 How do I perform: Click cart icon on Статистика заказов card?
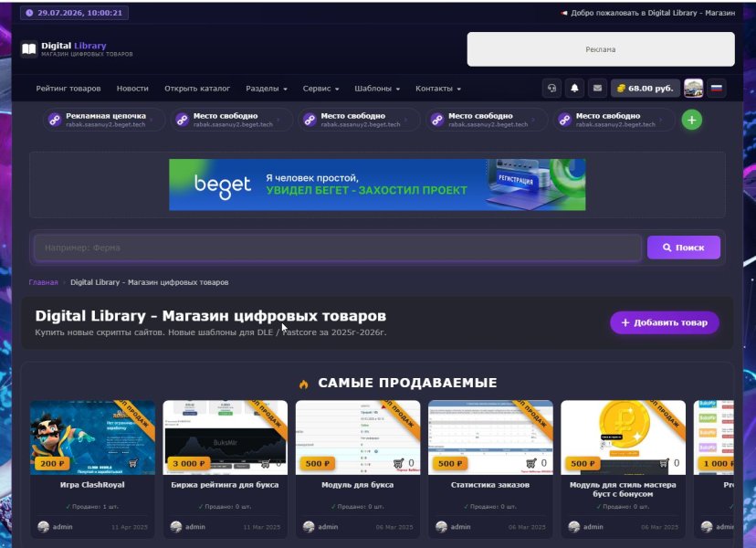530,464
